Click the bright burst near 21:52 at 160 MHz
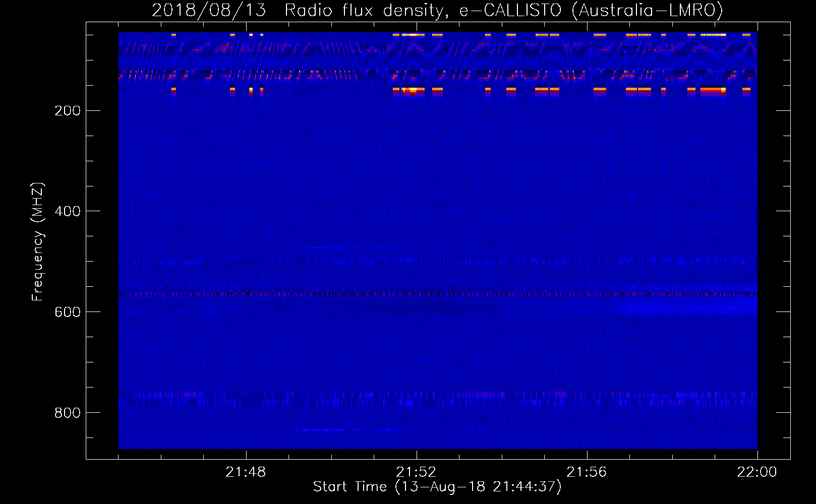 [413, 91]
